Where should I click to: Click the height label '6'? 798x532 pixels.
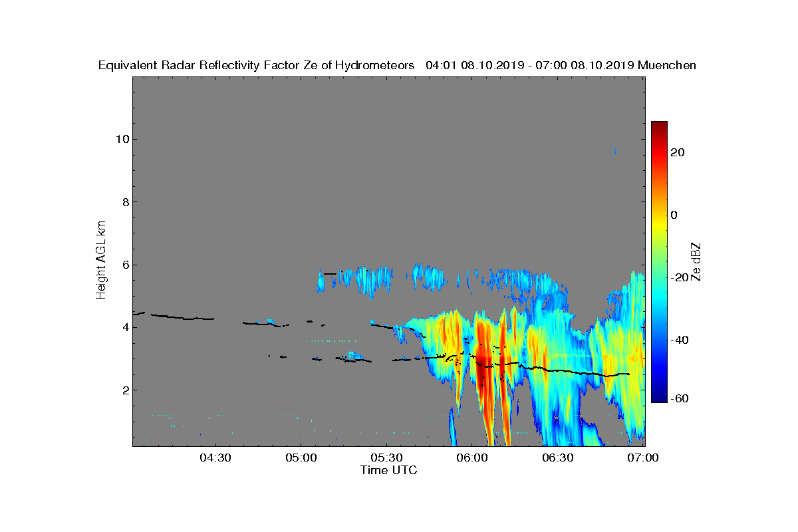pos(125,265)
